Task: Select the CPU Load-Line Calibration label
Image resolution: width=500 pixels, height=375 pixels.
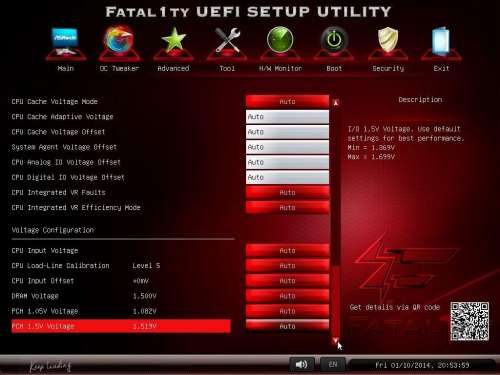Action: tap(60, 266)
